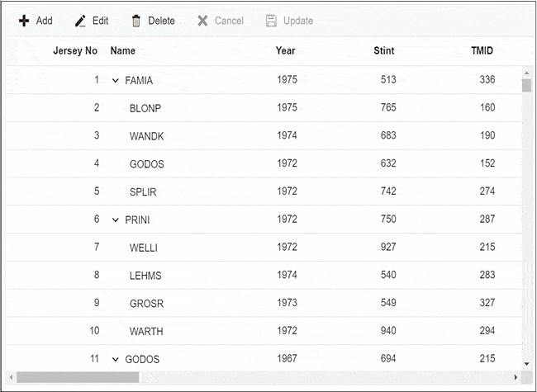Image resolution: width=537 pixels, height=392 pixels.
Task: Click the Update save icon
Action: pyautogui.click(x=271, y=21)
